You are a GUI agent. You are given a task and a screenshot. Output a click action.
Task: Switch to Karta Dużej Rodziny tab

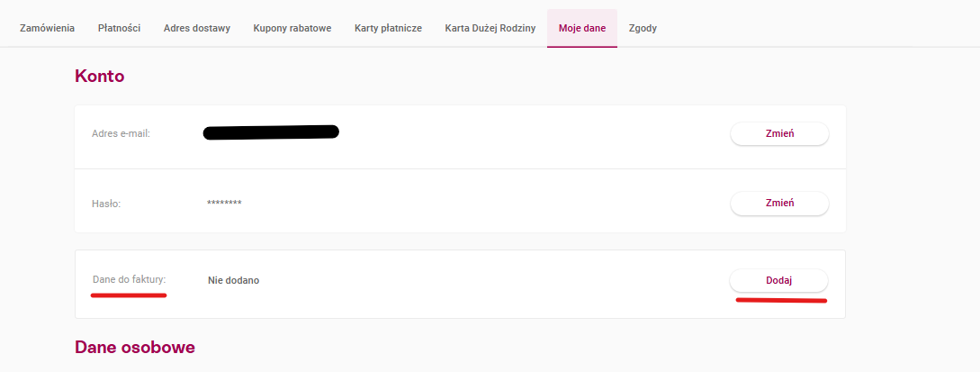(490, 28)
